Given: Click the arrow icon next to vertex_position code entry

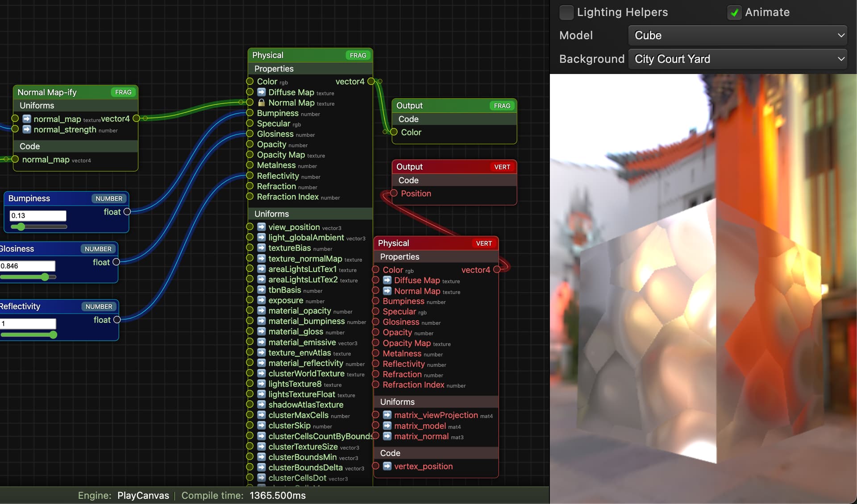Looking at the screenshot, I should point(387,466).
